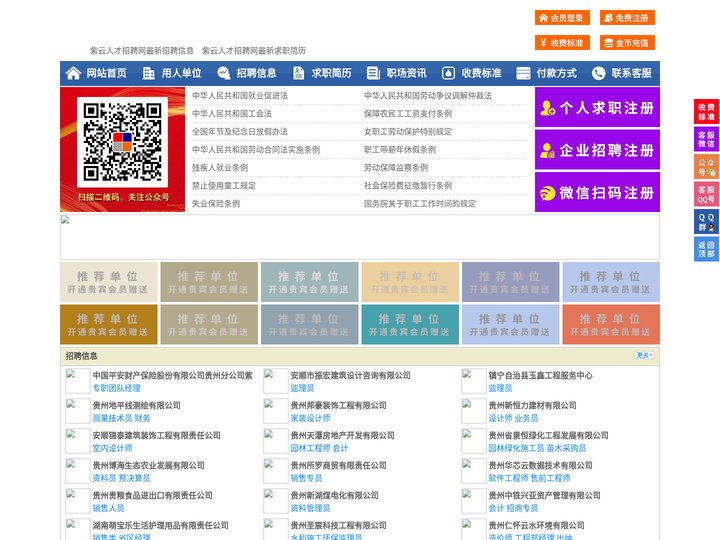Image resolution: width=720 pixels, height=540 pixels.
Task: Go to 网站首页 menu item
Action: (x=107, y=73)
